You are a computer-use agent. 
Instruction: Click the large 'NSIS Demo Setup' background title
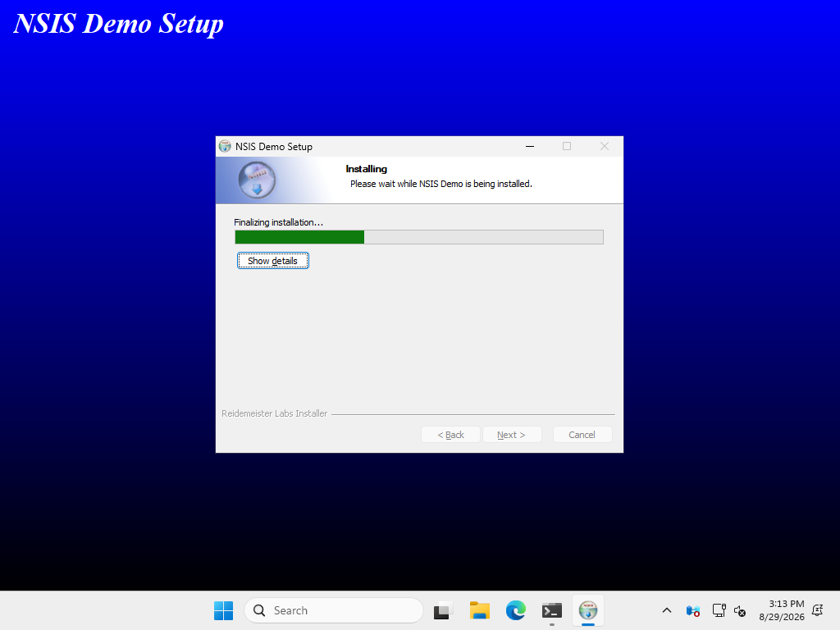pos(118,24)
